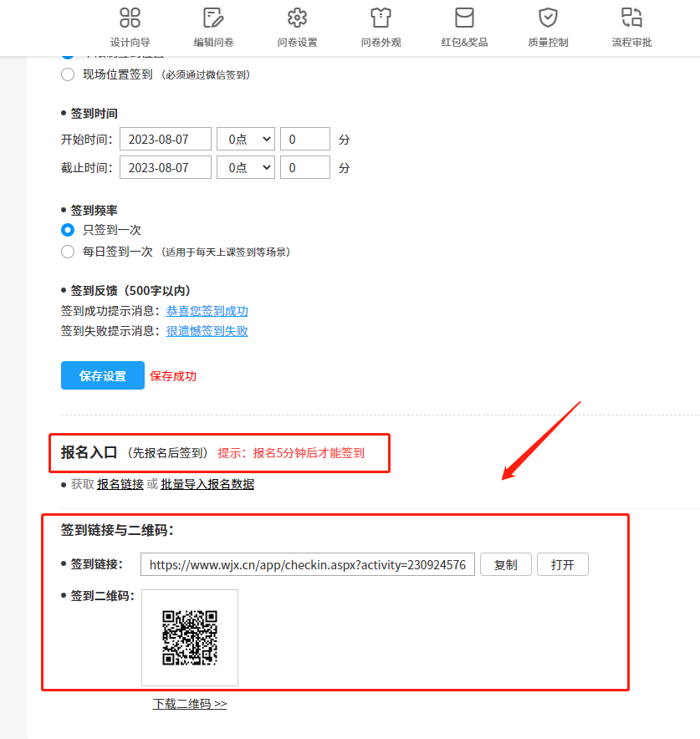Click the 质量控制 shield icon
This screenshot has height=739, width=700.
[x=549, y=18]
